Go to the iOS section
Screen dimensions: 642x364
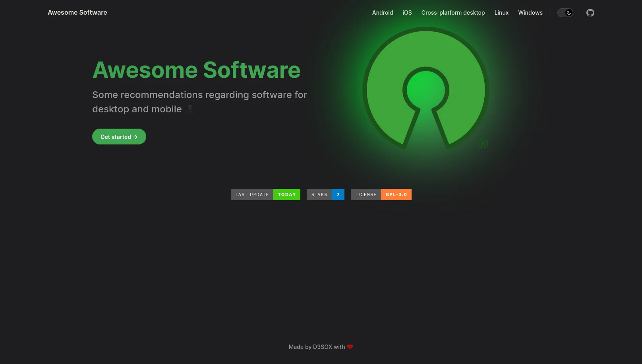pyautogui.click(x=407, y=13)
